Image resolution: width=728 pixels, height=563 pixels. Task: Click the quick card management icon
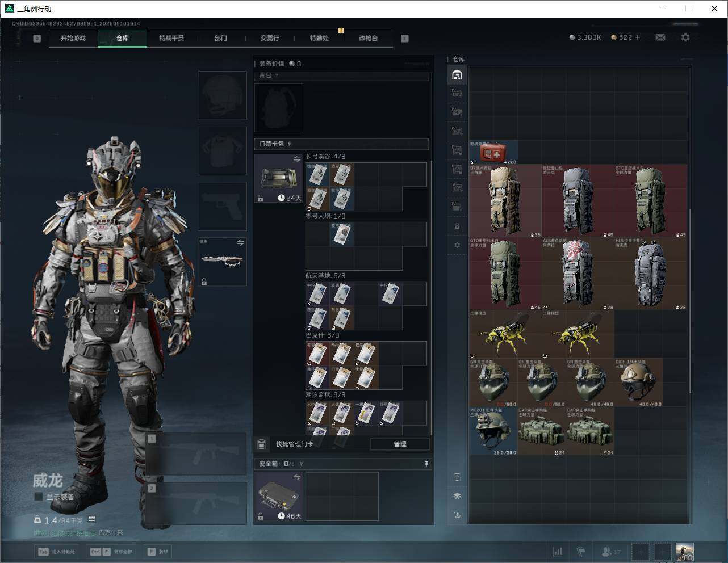262,444
